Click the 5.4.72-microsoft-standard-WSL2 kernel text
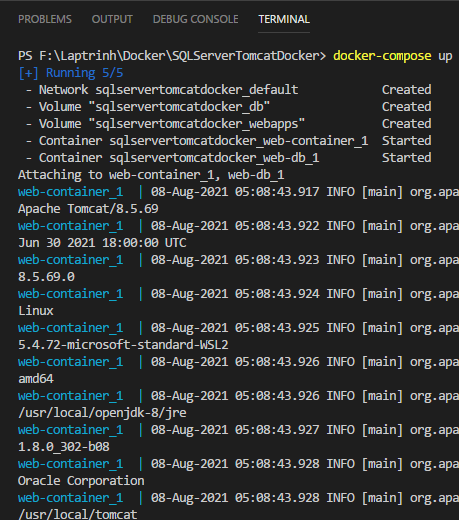The height and width of the screenshot is (520, 459). pyautogui.click(x=123, y=345)
